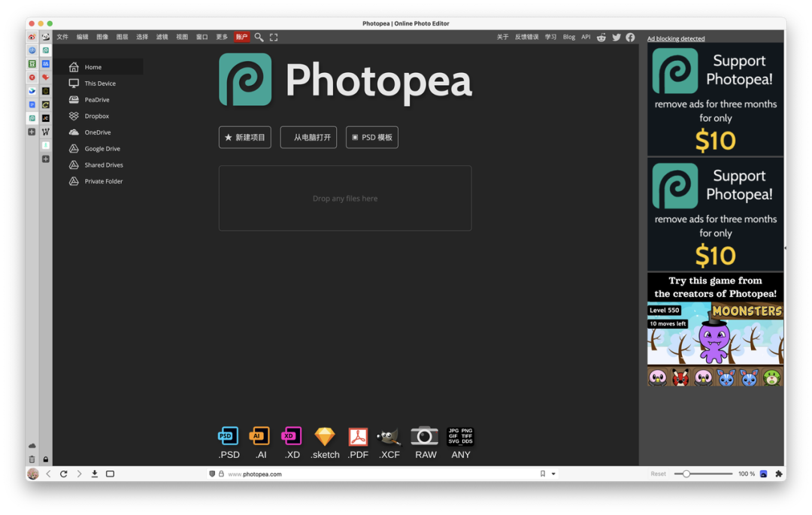Click the Reset zoom button
This screenshot has height=515, width=812.
coord(658,474)
